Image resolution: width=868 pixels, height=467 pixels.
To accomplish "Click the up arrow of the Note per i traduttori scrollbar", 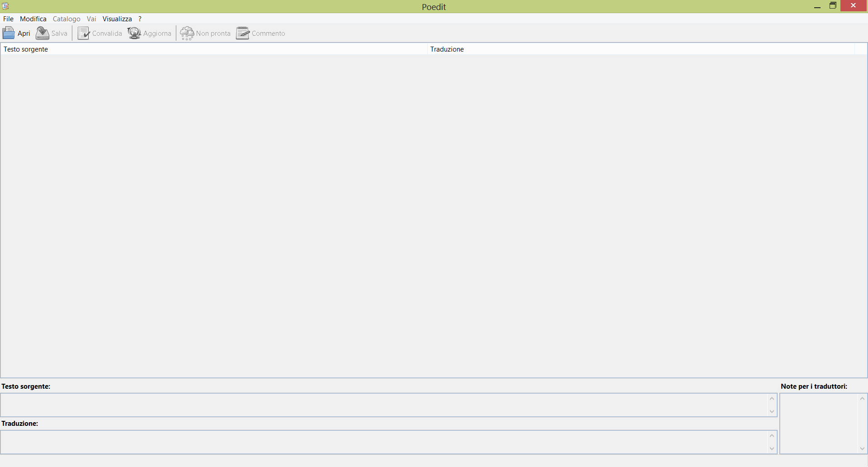I will point(862,398).
